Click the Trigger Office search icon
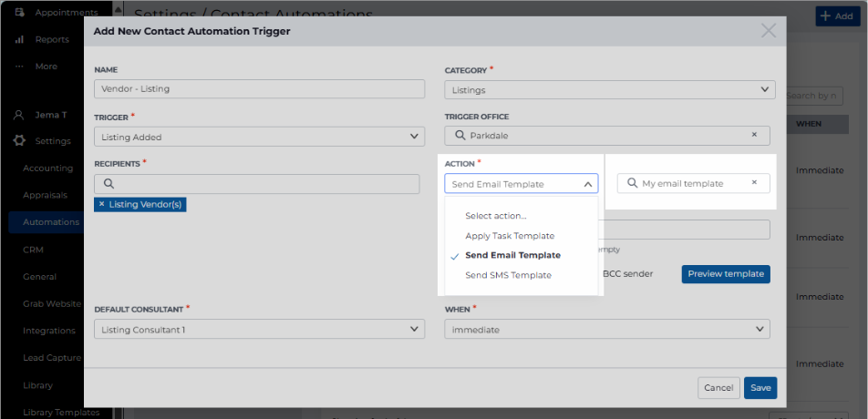 pyautogui.click(x=460, y=135)
